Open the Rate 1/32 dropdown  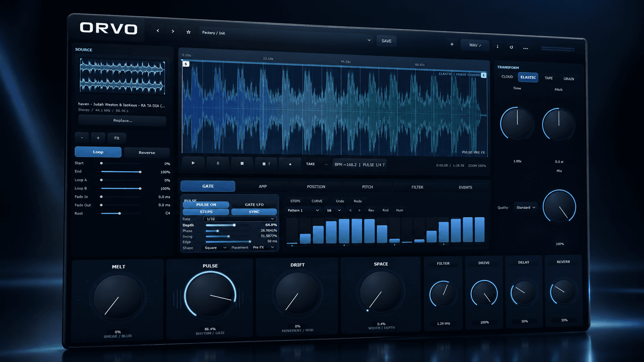click(x=240, y=219)
